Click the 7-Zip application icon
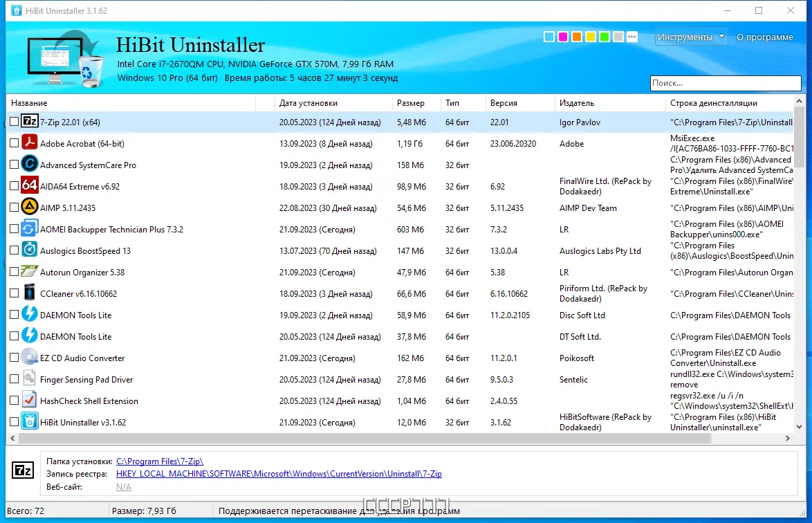The width and height of the screenshot is (812, 523). (x=29, y=121)
